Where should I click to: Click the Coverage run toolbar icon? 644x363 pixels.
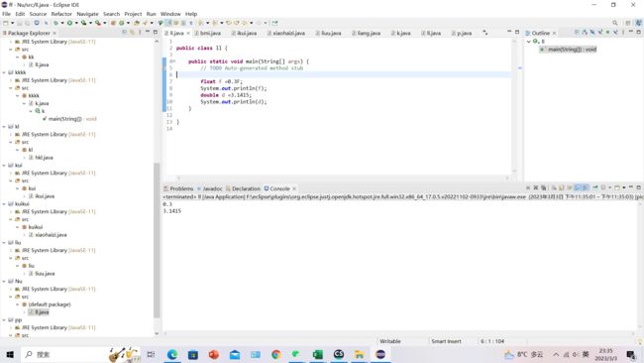click(84, 23)
